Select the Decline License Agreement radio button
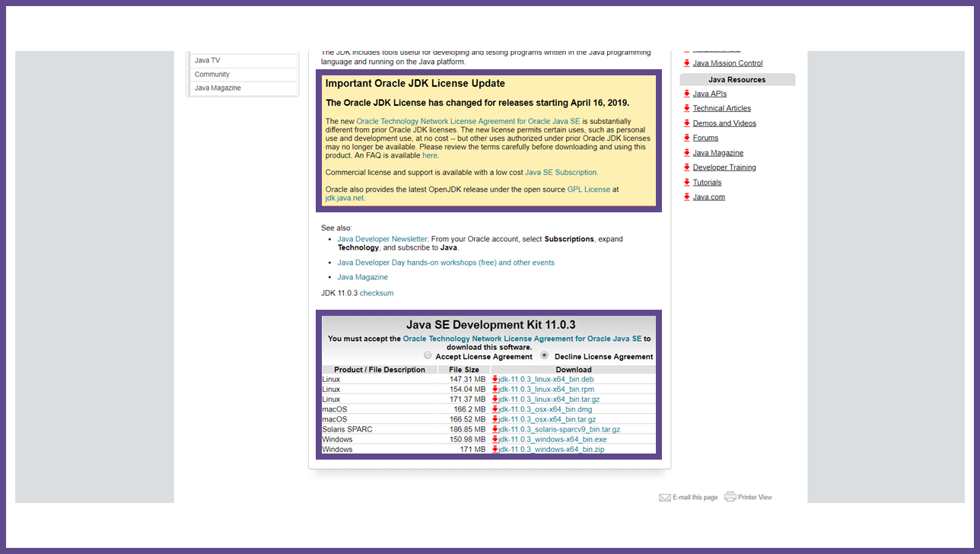The height and width of the screenshot is (554, 980). [x=544, y=355]
